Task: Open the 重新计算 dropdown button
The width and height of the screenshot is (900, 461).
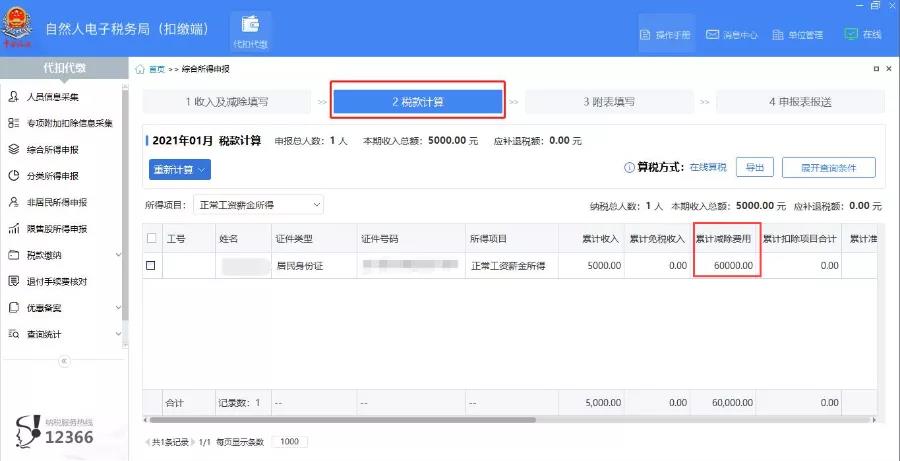Action: (x=180, y=169)
